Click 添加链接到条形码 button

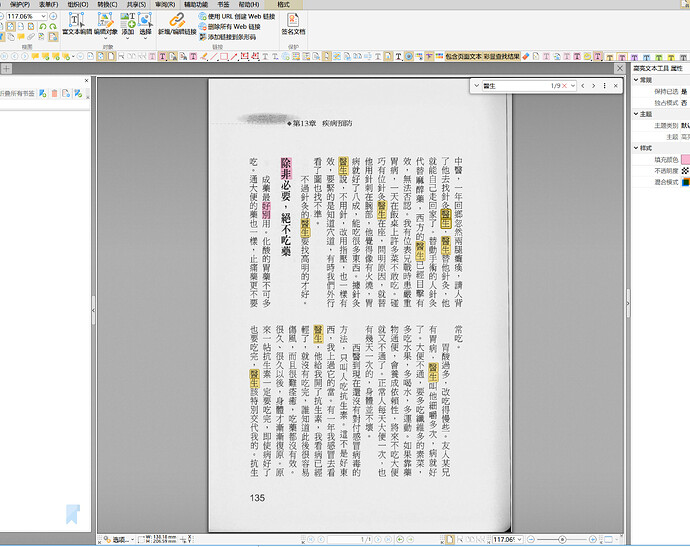click(228, 37)
